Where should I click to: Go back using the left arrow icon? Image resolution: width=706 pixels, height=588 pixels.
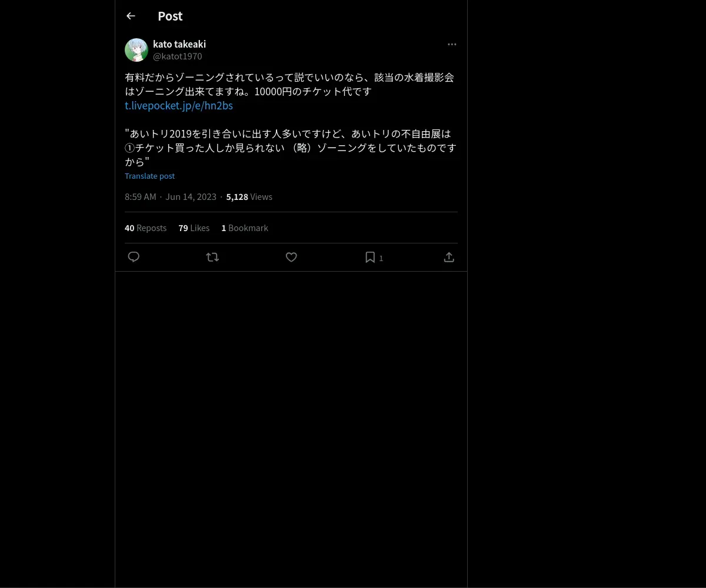[131, 16]
